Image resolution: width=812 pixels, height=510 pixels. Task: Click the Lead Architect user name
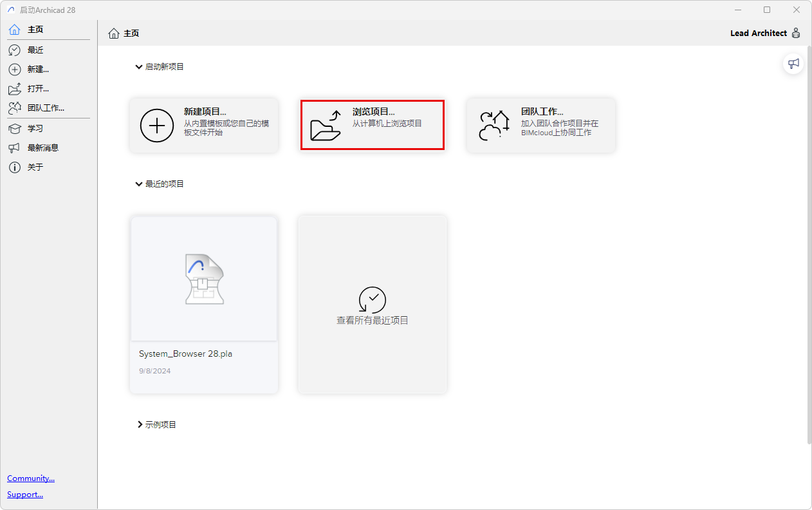[759, 33]
